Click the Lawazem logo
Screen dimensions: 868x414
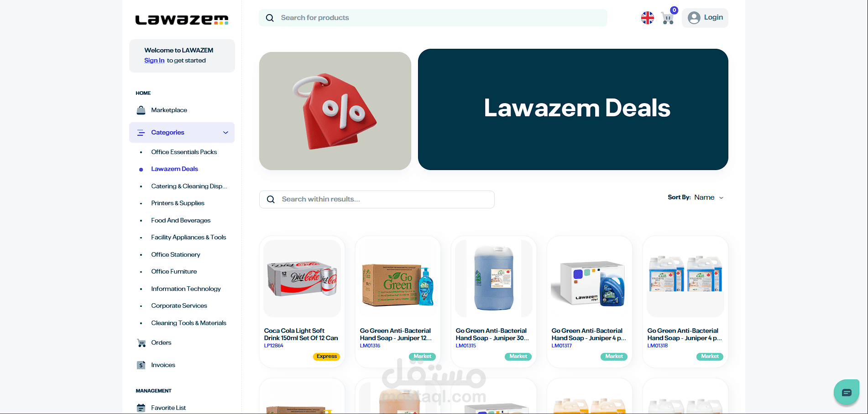click(182, 20)
